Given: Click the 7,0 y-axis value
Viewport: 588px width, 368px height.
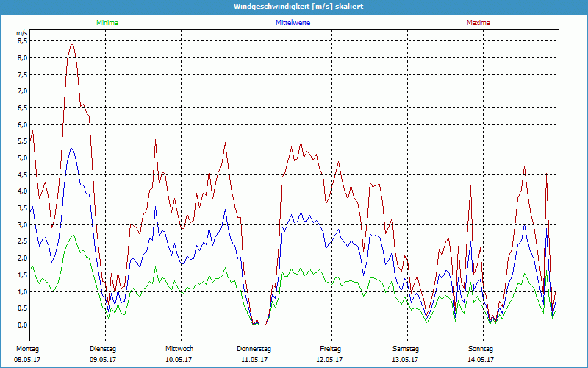Looking at the screenshot, I should (23, 91).
